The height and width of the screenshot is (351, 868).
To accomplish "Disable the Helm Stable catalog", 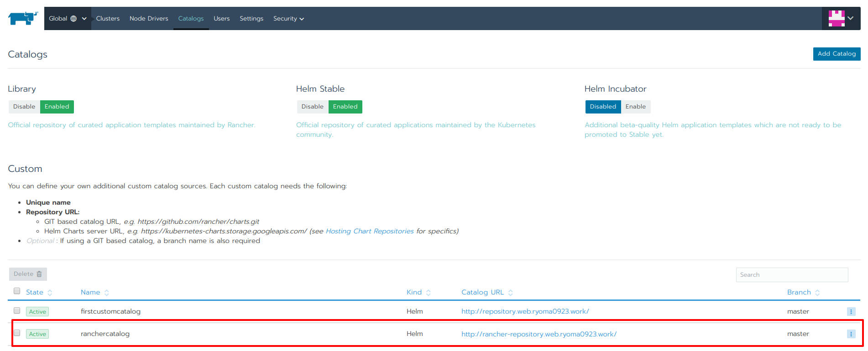I will click(x=313, y=107).
